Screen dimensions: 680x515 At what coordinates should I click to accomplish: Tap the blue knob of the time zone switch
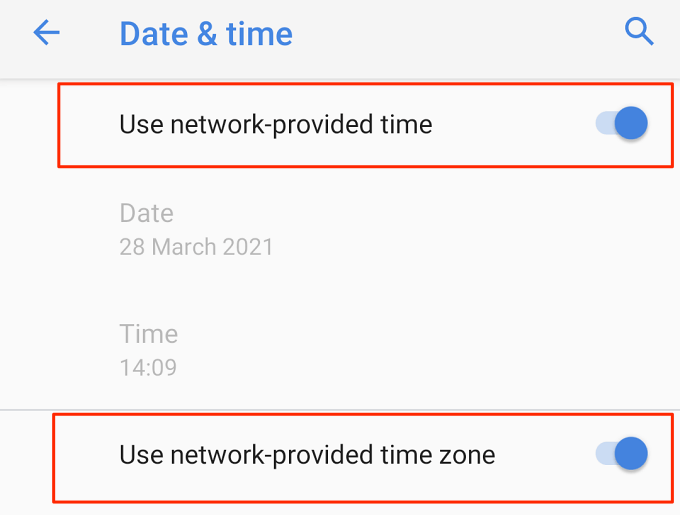click(631, 455)
